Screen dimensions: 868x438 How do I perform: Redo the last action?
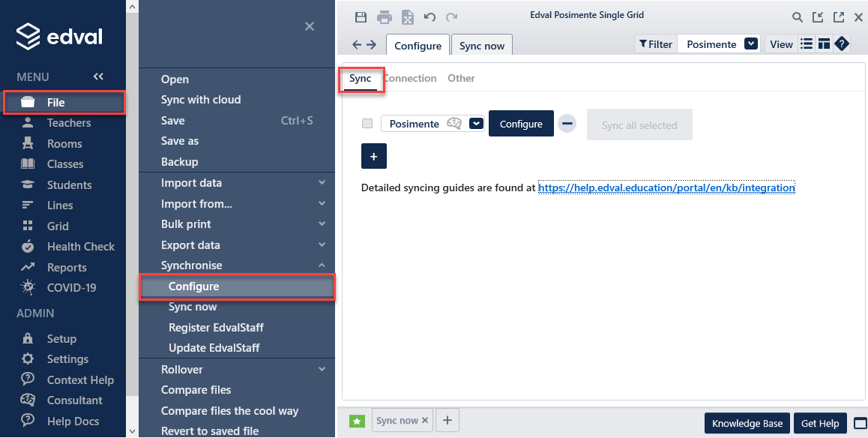(x=452, y=17)
